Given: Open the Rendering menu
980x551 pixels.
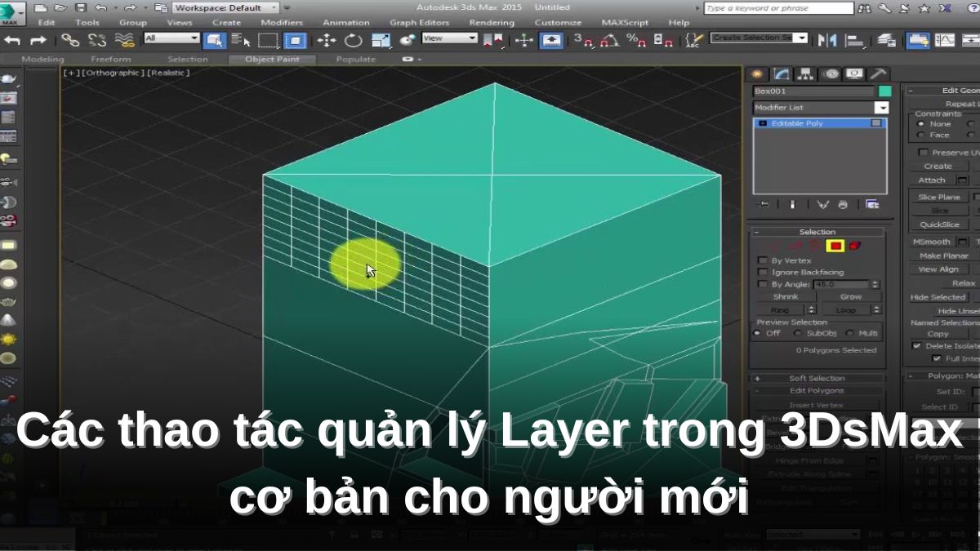Looking at the screenshot, I should 492,23.
